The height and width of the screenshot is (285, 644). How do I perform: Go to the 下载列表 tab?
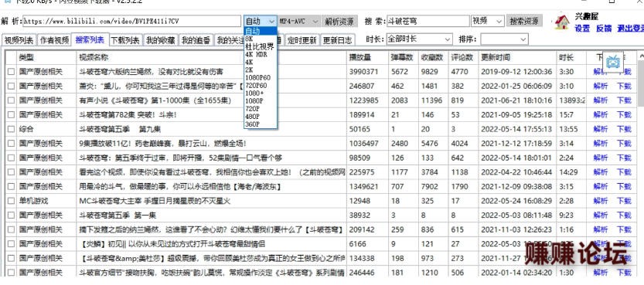pos(125,40)
